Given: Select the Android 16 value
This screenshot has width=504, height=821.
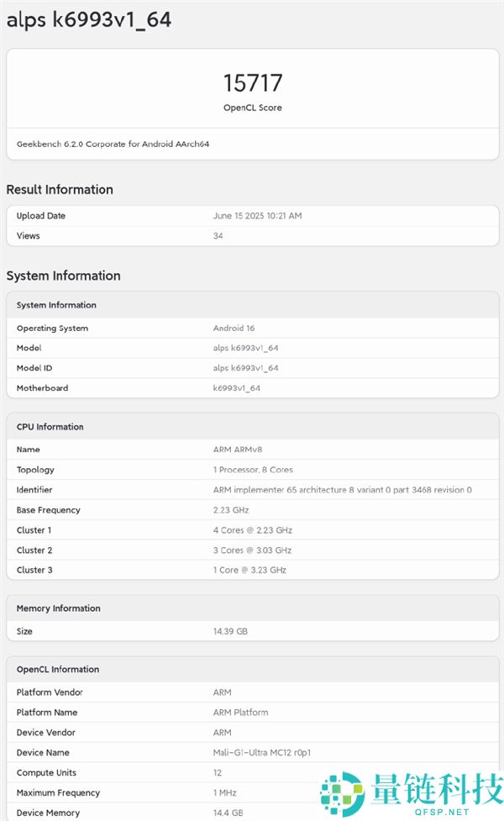Looking at the screenshot, I should [234, 329].
